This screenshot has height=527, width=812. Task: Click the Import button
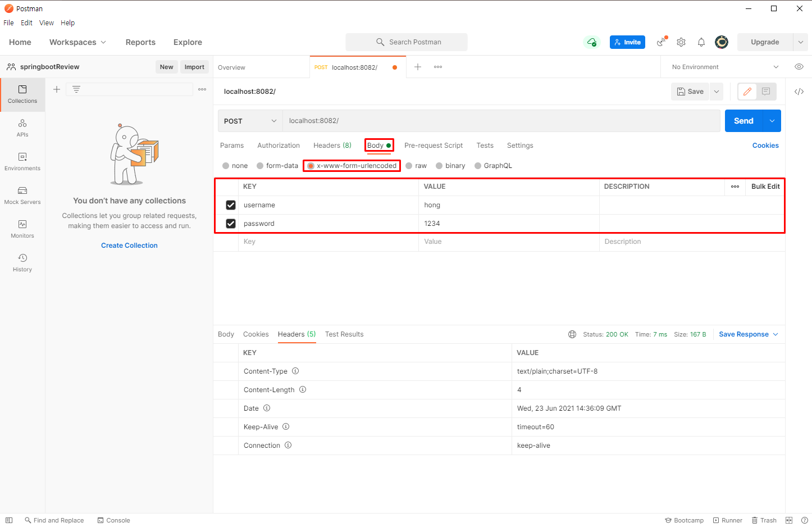coord(194,67)
